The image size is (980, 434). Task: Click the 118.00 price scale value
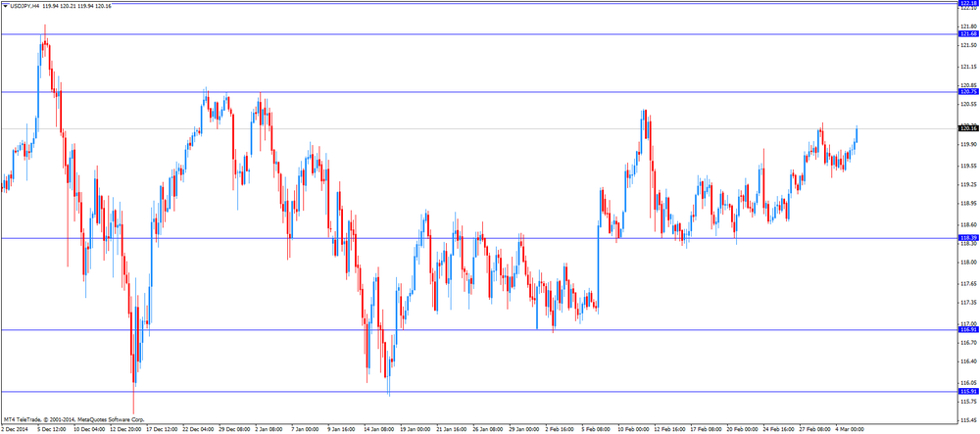click(x=968, y=263)
